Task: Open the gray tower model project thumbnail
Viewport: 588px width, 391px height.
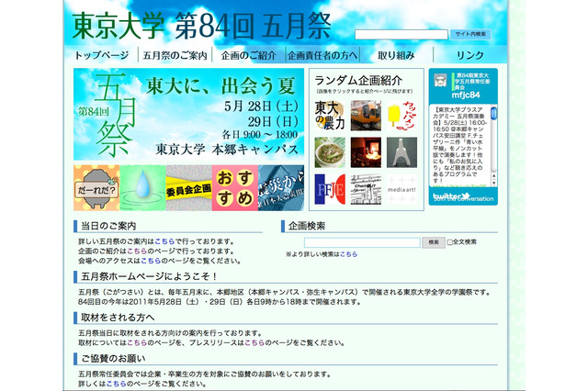Action: [401, 152]
